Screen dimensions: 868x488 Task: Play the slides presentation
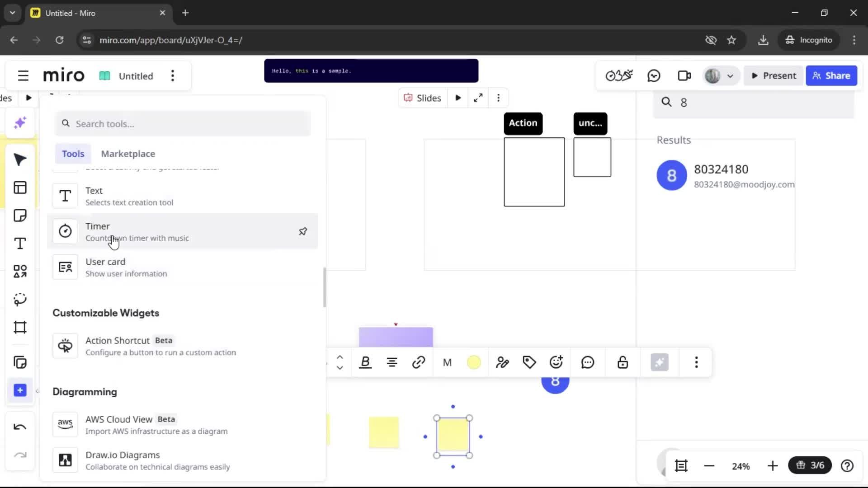coord(458,98)
